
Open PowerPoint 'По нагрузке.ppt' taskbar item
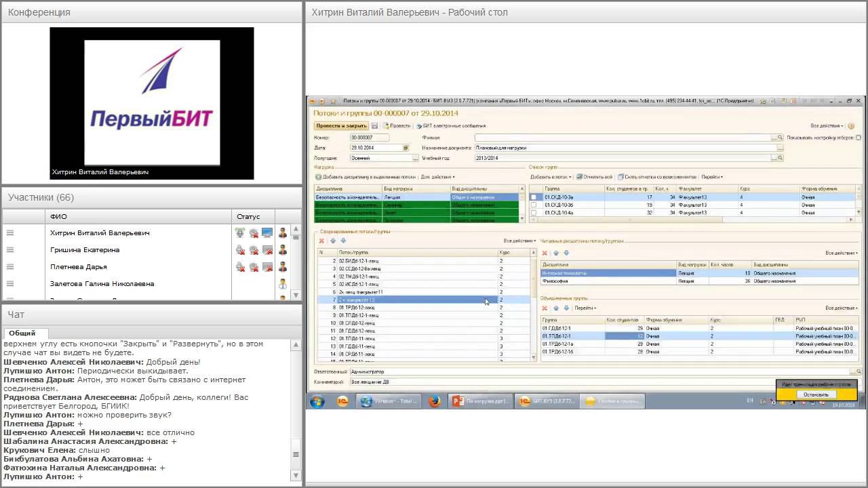click(479, 401)
